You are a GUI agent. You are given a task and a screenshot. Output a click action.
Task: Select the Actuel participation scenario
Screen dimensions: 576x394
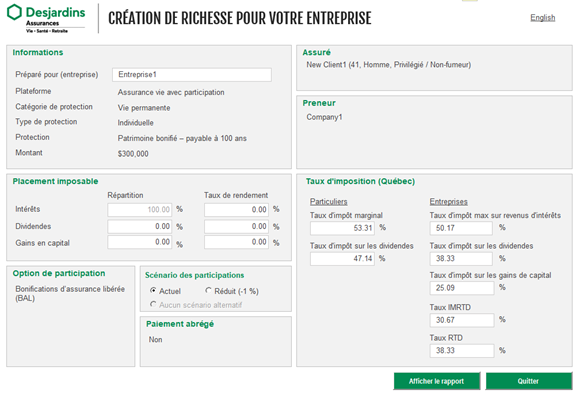coord(153,290)
